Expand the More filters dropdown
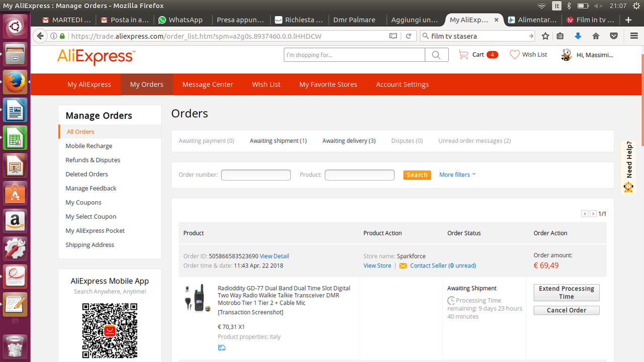 (x=457, y=174)
